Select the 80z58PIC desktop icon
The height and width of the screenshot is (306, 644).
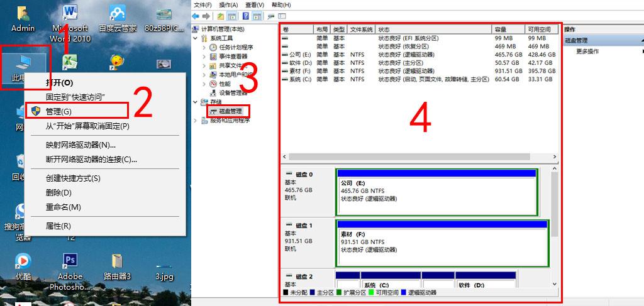(x=164, y=19)
